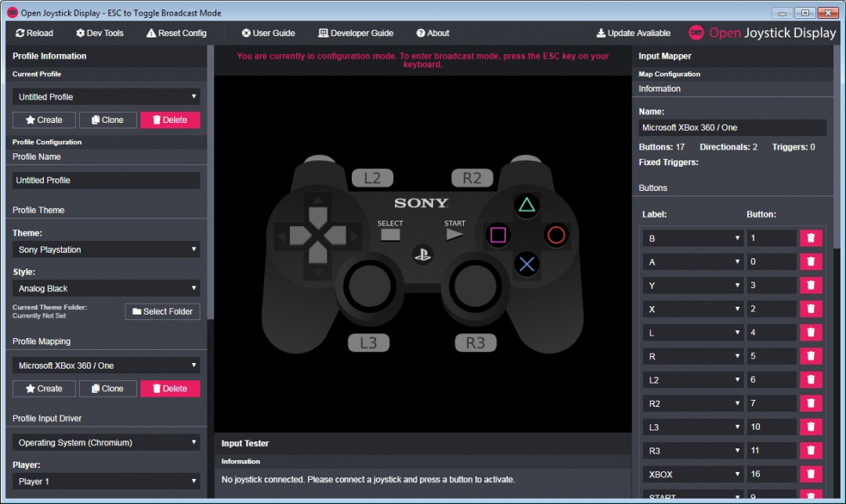This screenshot has width=846, height=504.
Task: Delete the XBOX button mapping via trash icon
Action: (811, 473)
